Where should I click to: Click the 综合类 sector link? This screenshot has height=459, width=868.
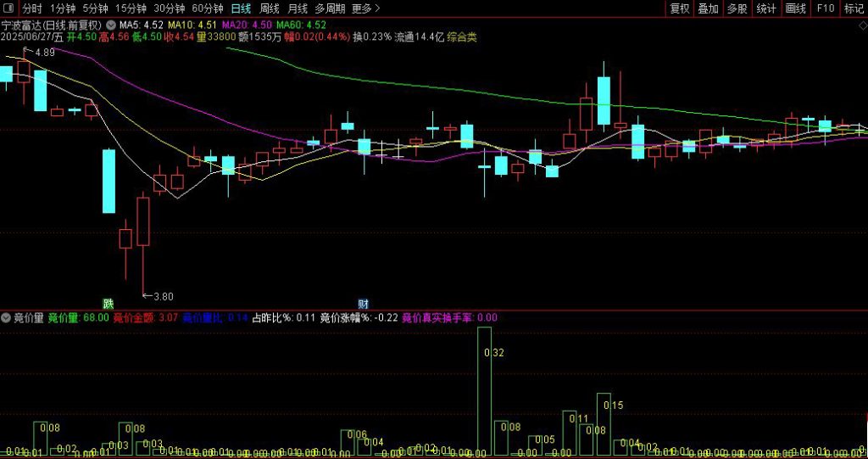coord(461,37)
